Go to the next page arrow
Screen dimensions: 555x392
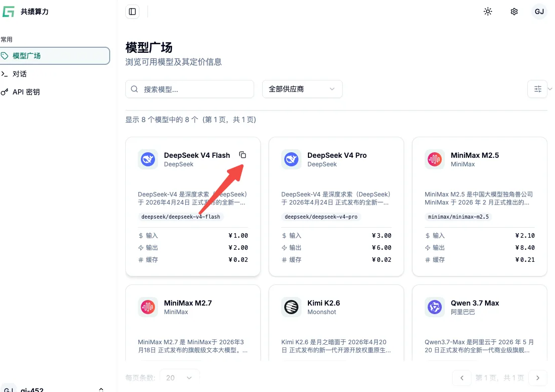[538, 378]
